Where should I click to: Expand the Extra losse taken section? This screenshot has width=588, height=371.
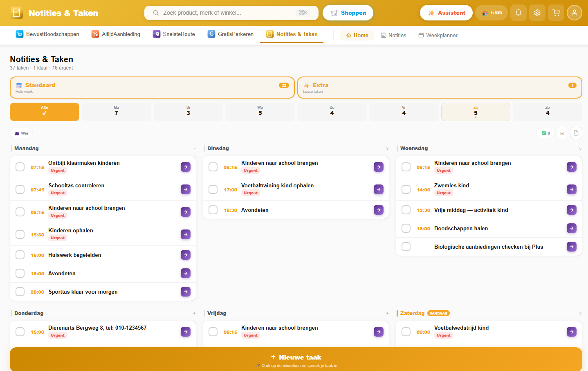point(439,88)
